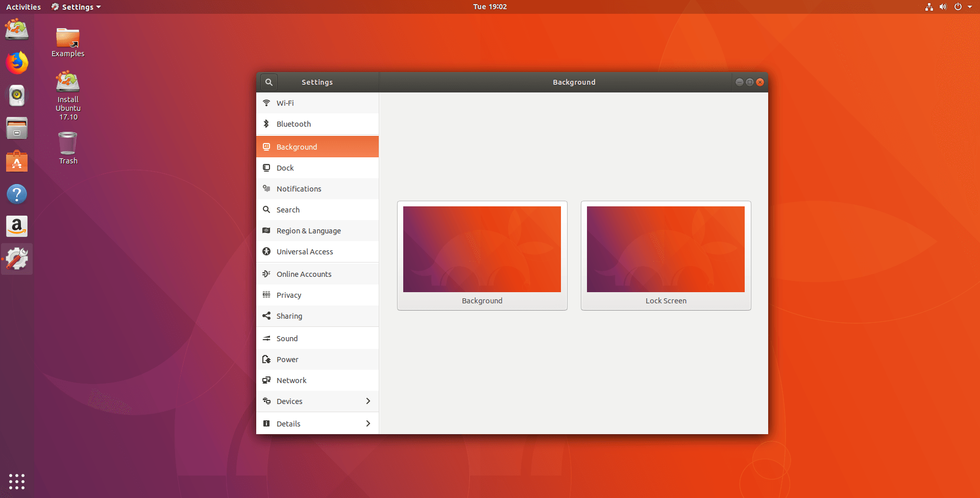The image size is (980, 498).
Task: Show Applications grid at dock bottom
Action: 17,481
